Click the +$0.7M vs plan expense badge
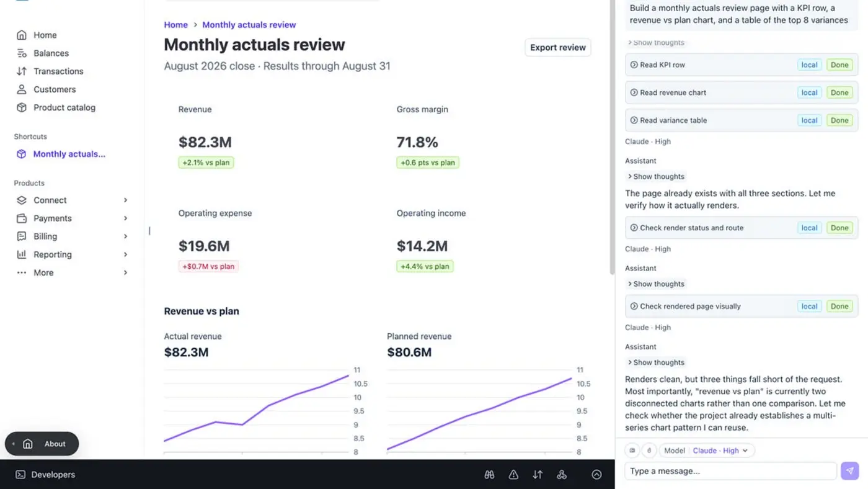 coord(208,266)
